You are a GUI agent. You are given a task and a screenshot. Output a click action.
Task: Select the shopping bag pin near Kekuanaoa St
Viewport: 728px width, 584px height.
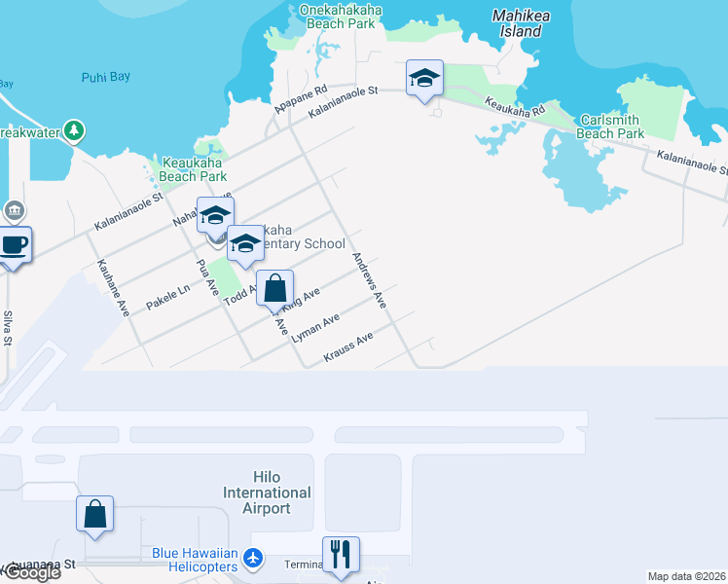(95, 514)
